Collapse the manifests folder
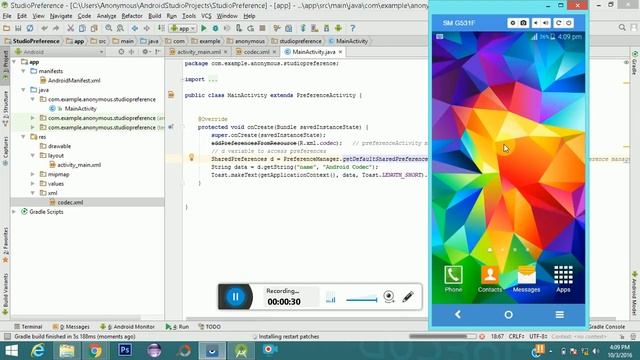Screen dimensions: 640x360 coord(24,71)
